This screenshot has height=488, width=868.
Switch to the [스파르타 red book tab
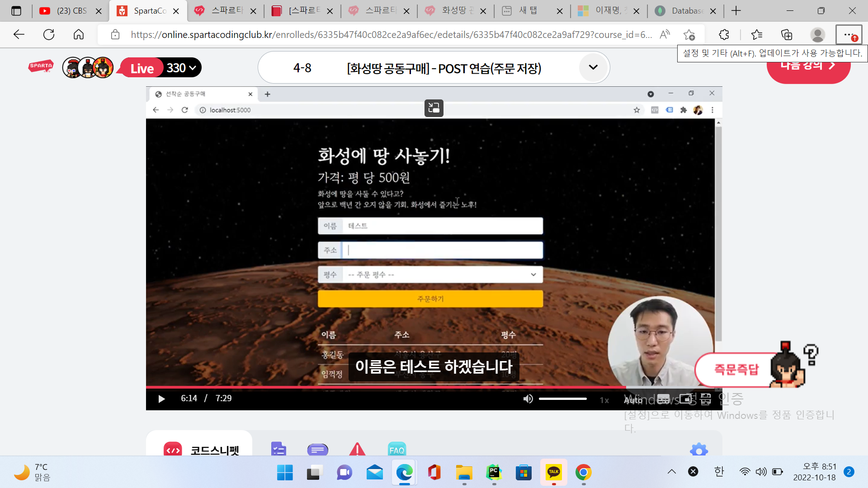tap(303, 11)
